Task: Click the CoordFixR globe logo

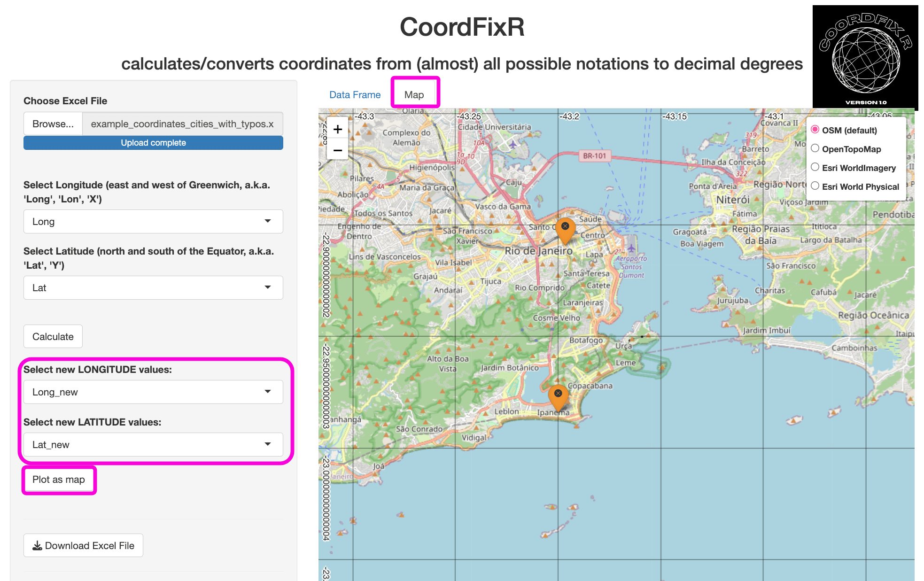Action: click(865, 58)
